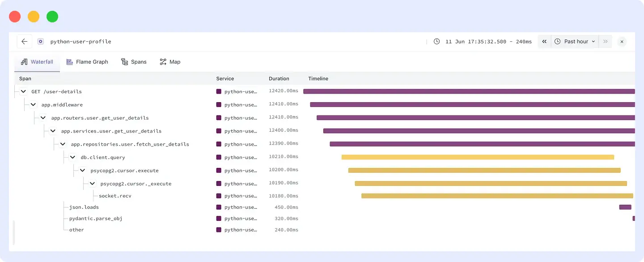Click the app.middleware timeline bar

pos(472,104)
